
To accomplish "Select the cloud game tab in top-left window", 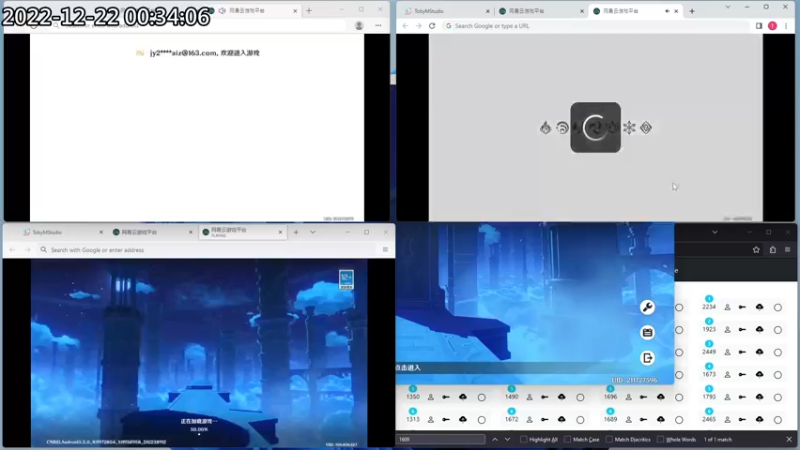I will point(254,11).
